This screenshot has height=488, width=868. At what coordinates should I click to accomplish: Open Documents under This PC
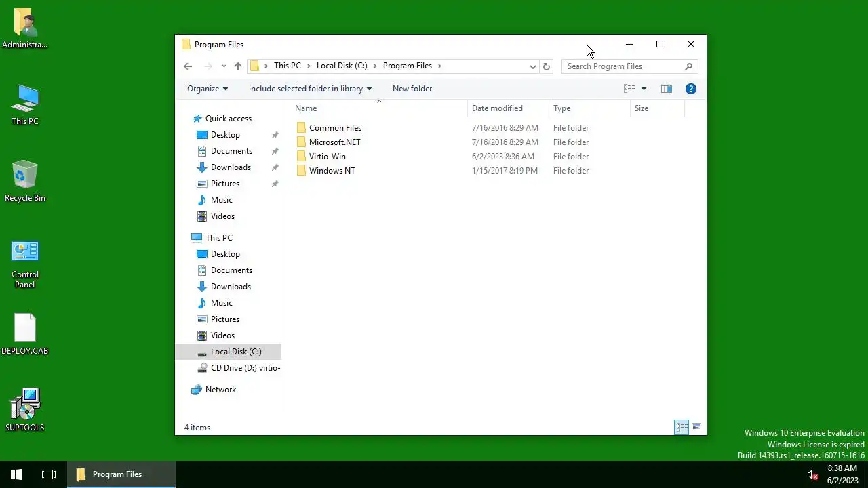click(x=231, y=270)
